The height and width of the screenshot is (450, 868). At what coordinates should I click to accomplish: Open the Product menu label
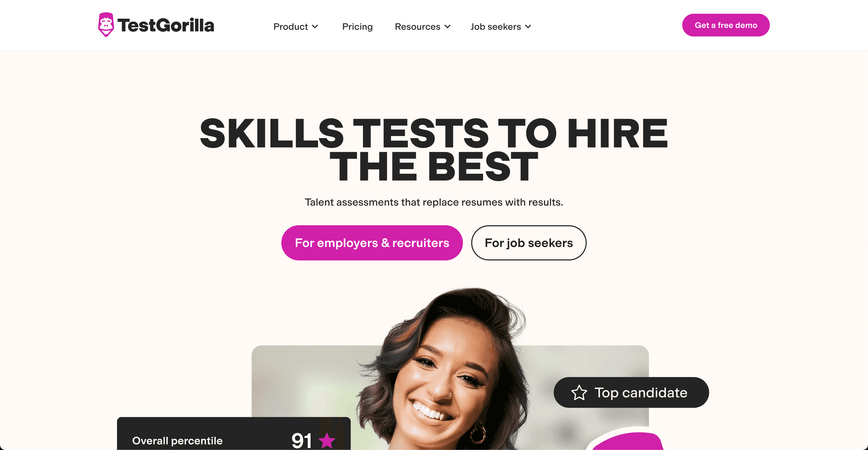coord(290,27)
